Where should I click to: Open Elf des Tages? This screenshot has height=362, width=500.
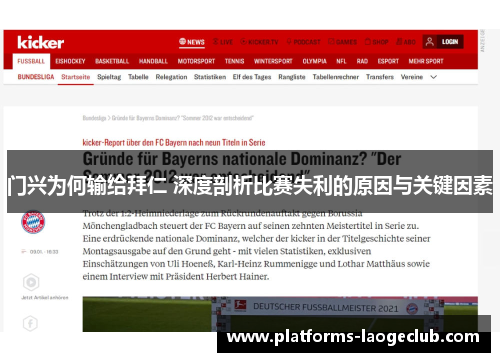click(x=252, y=77)
